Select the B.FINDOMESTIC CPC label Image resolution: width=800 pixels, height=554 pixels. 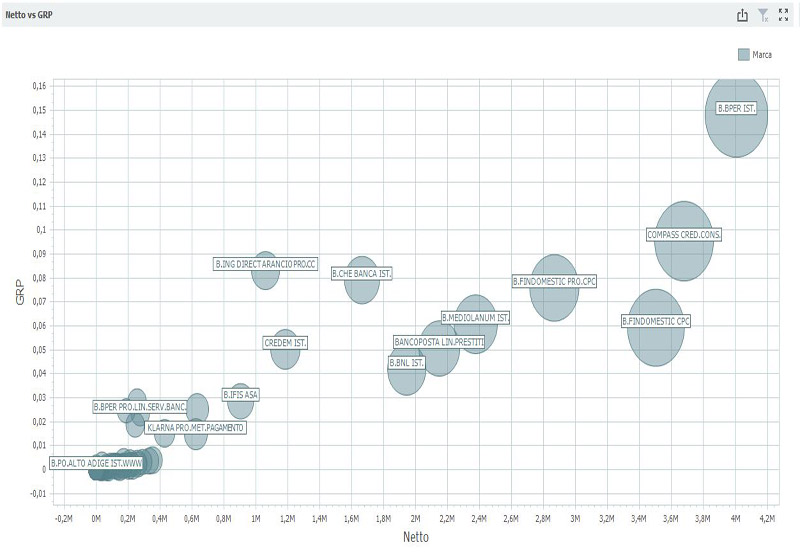pyautogui.click(x=656, y=322)
